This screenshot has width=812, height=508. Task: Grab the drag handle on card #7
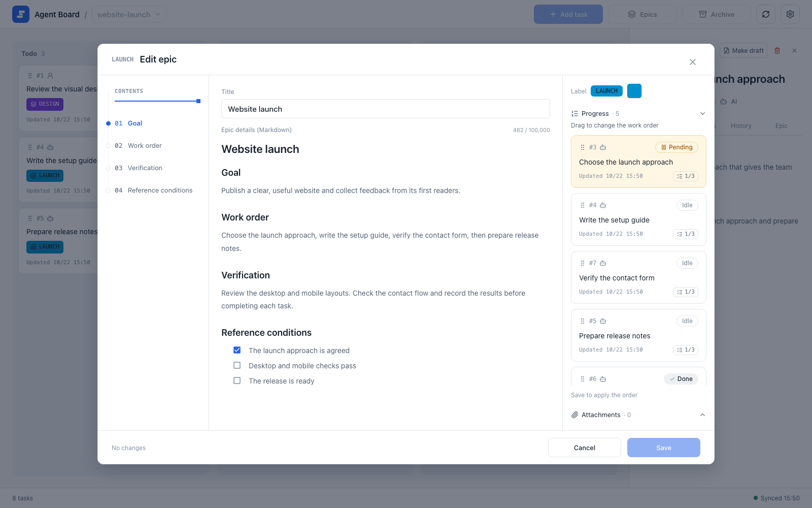pos(583,263)
